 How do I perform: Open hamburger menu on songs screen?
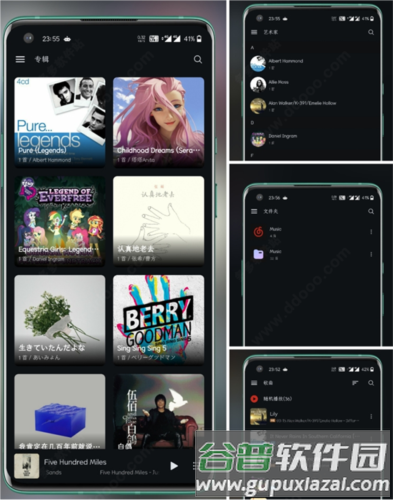(x=254, y=383)
